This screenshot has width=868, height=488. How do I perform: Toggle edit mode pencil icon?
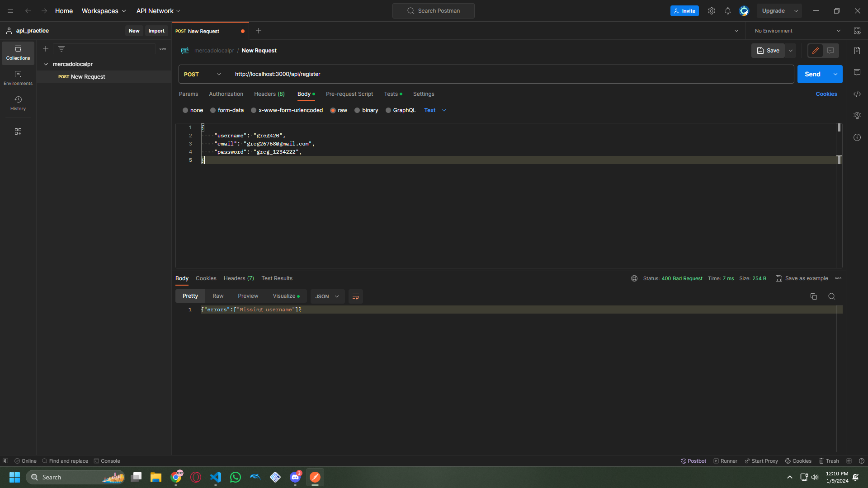tap(816, 51)
